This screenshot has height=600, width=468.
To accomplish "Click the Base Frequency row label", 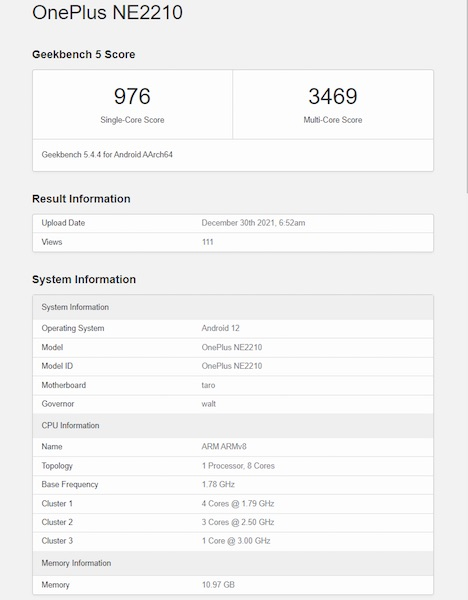I will click(70, 484).
